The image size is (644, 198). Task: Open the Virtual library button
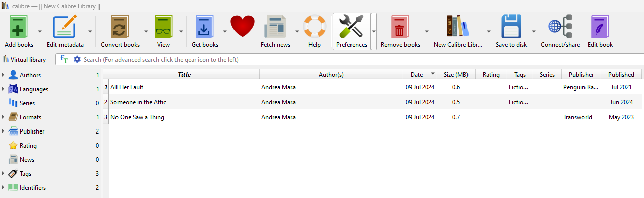24,59
